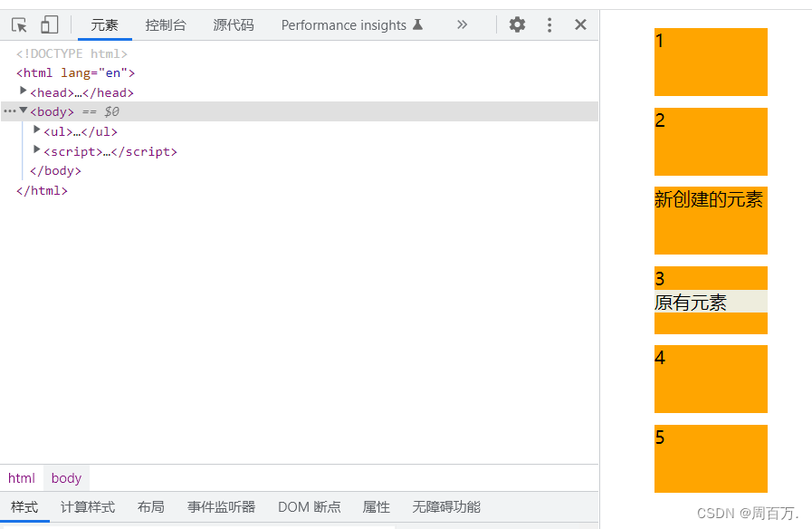
Task: Open the 源代码 sources tab
Action: tap(232, 24)
